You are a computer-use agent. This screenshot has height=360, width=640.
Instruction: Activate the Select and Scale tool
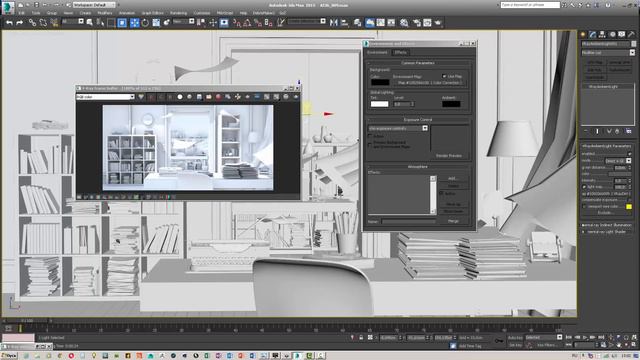(156, 23)
